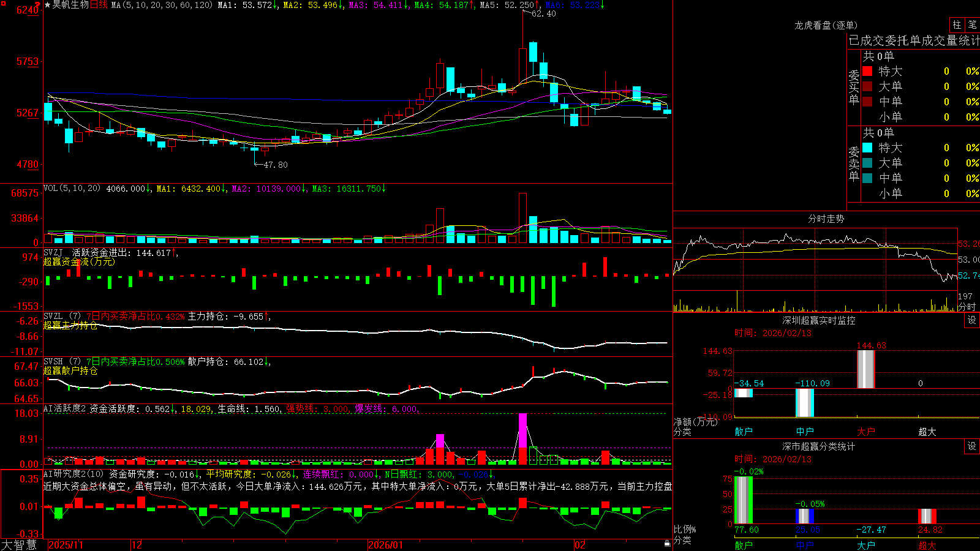Click the 分时走势 panel title
980x551 pixels.
click(x=826, y=219)
